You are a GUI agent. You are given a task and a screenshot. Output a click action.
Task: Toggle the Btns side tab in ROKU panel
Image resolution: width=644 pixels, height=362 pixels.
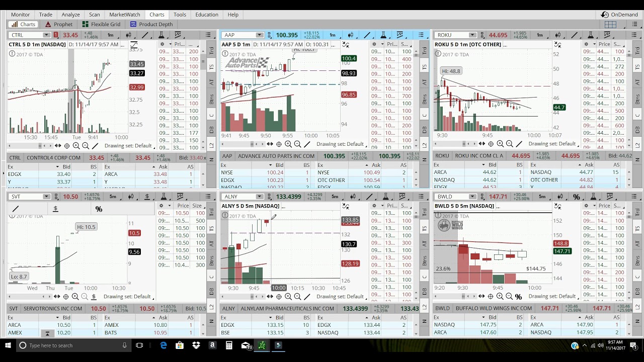point(637,99)
